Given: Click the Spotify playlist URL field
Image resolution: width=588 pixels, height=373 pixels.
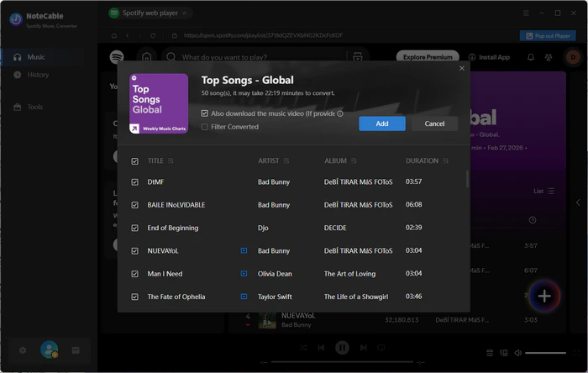Looking at the screenshot, I should point(263,35).
